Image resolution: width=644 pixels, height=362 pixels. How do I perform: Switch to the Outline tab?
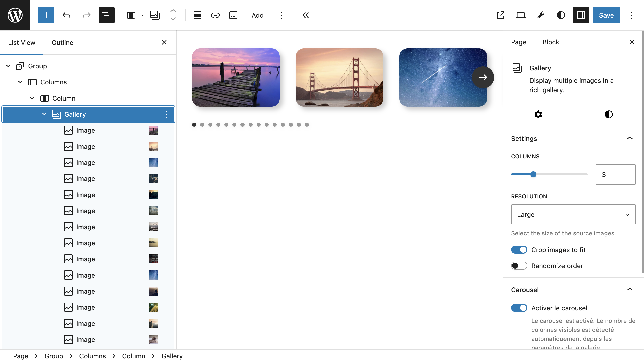[62, 43]
